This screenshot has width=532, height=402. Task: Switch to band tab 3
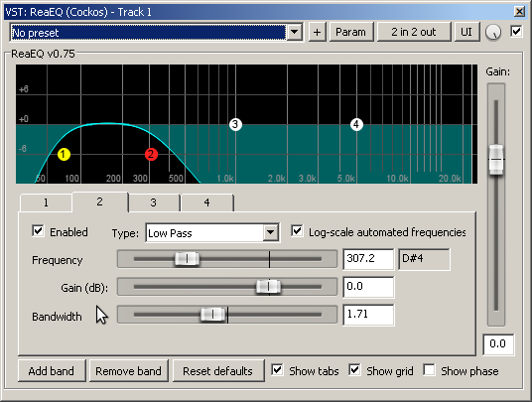(x=154, y=202)
